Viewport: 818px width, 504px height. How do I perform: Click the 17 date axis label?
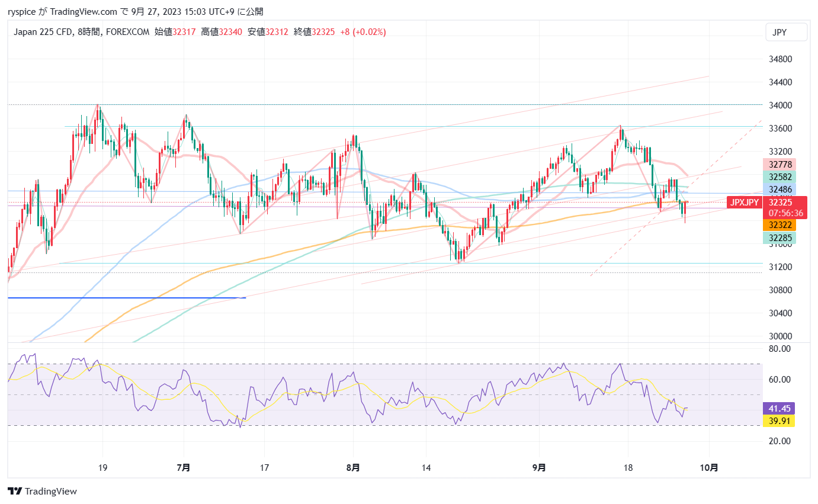click(x=264, y=468)
